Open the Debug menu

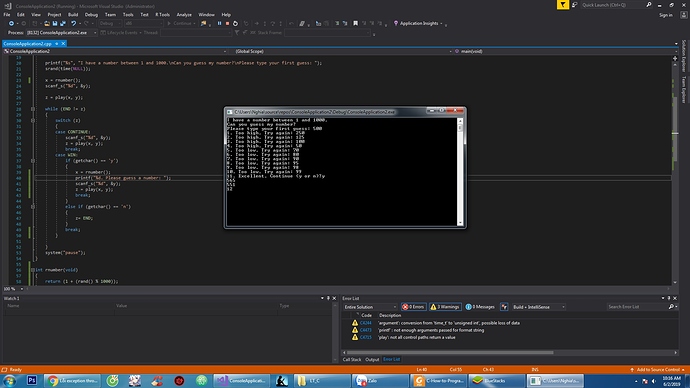(91, 15)
